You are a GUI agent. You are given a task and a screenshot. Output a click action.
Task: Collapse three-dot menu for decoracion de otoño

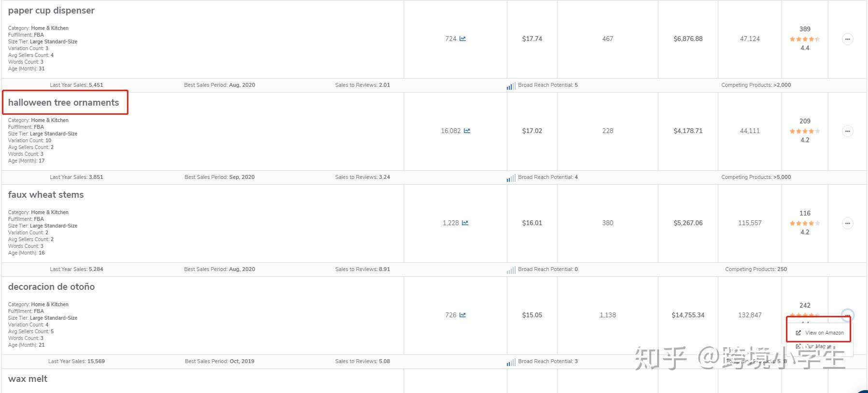[847, 315]
